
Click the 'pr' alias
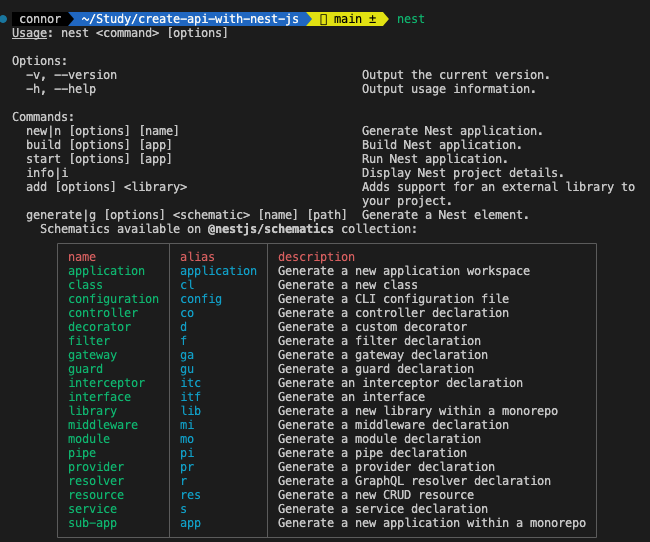(187, 467)
